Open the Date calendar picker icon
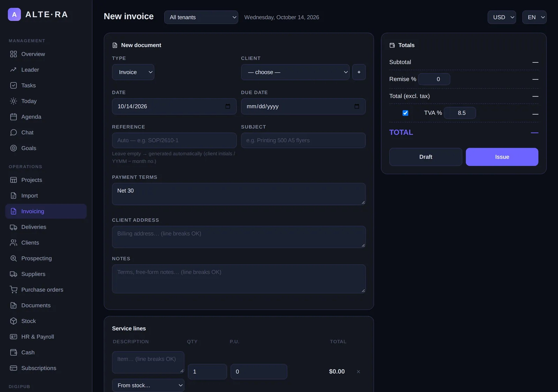Screen dimensions: 558x392 (228, 106)
